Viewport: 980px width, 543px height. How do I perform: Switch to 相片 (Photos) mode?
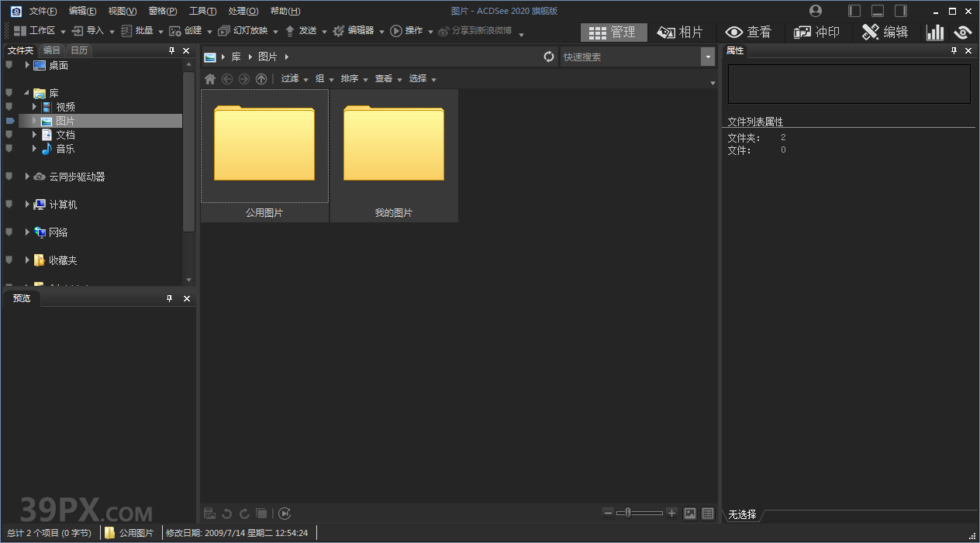680,32
